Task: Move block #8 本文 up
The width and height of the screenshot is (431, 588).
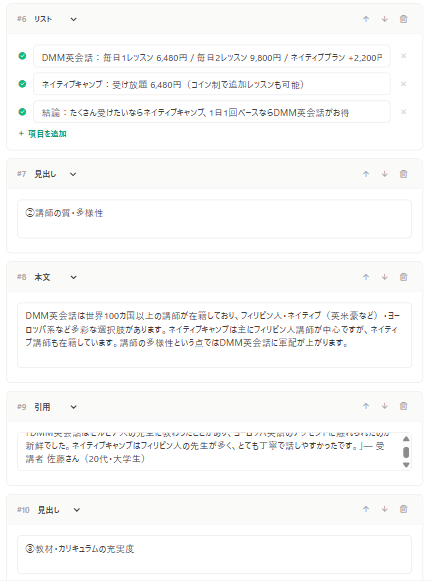Action: [x=366, y=277]
